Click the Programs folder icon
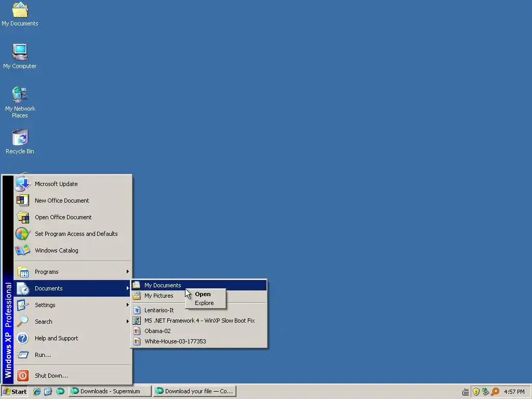 pyautogui.click(x=23, y=272)
